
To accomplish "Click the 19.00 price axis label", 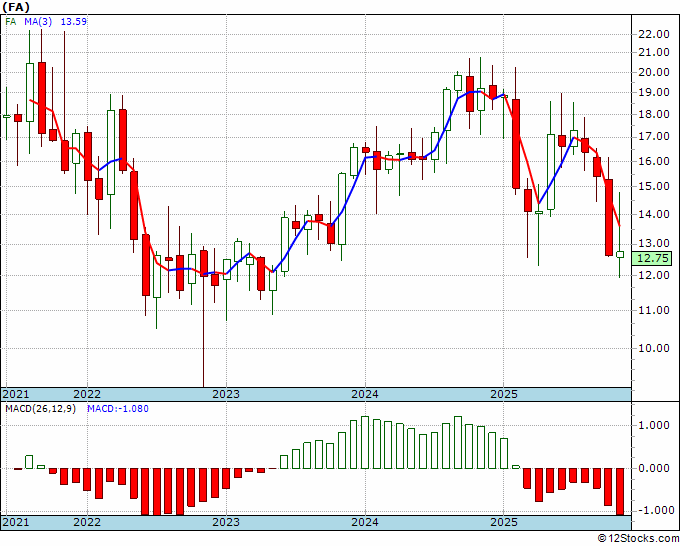I will point(653,92).
